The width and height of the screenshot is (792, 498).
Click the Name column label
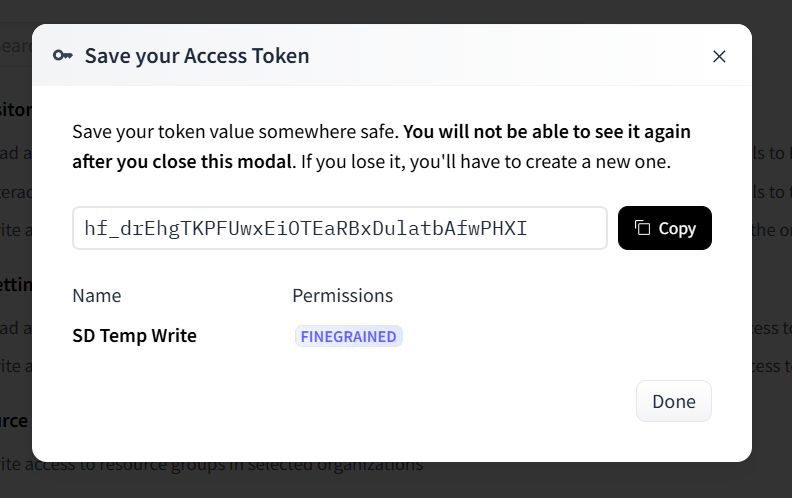97,296
